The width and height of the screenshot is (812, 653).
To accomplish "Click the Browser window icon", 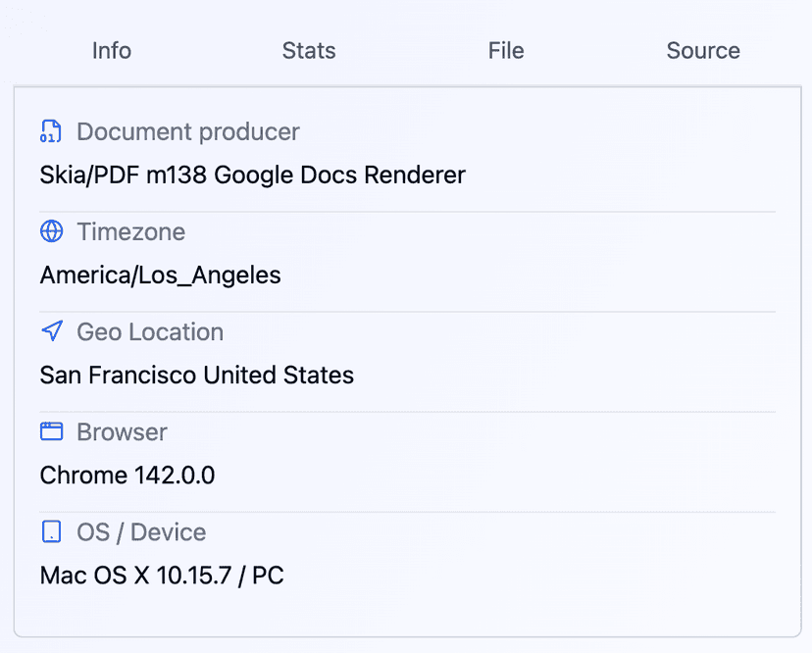I will coord(51,432).
